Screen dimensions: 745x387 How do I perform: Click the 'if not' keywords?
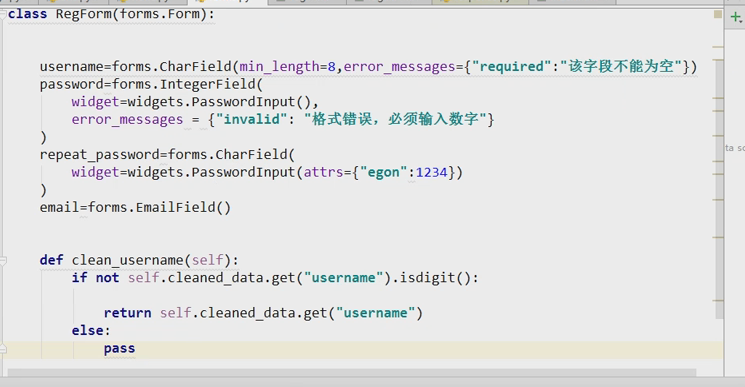[95, 277]
